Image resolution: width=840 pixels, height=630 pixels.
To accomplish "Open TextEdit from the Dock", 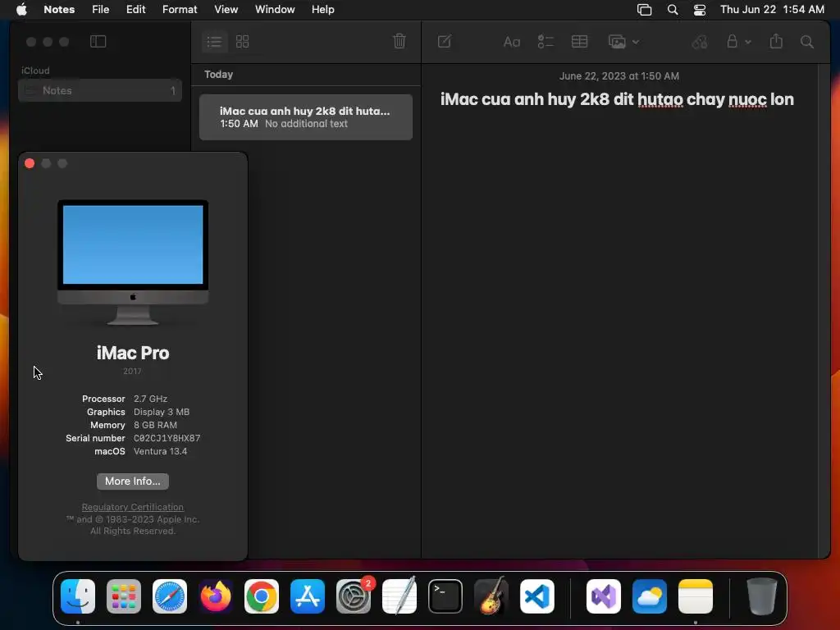I will (x=399, y=596).
